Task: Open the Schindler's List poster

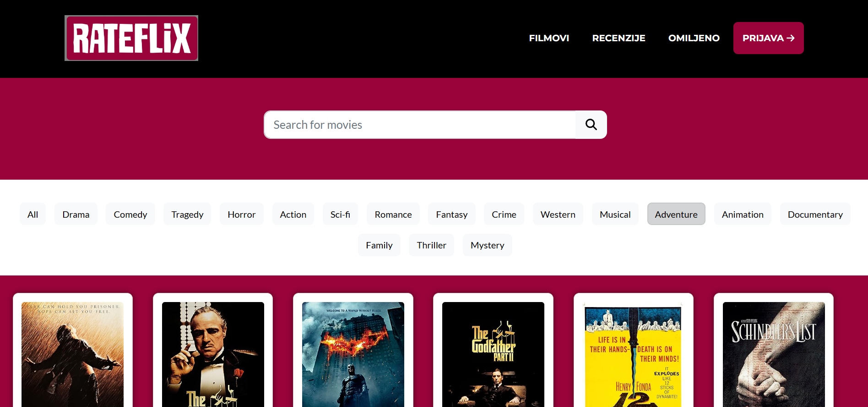Action: pyautogui.click(x=774, y=354)
